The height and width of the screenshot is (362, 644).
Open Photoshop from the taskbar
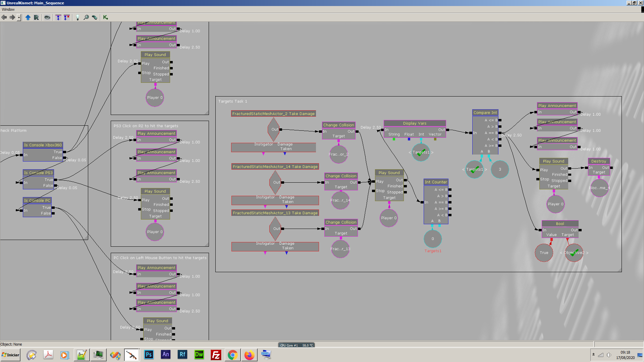pyautogui.click(x=149, y=355)
